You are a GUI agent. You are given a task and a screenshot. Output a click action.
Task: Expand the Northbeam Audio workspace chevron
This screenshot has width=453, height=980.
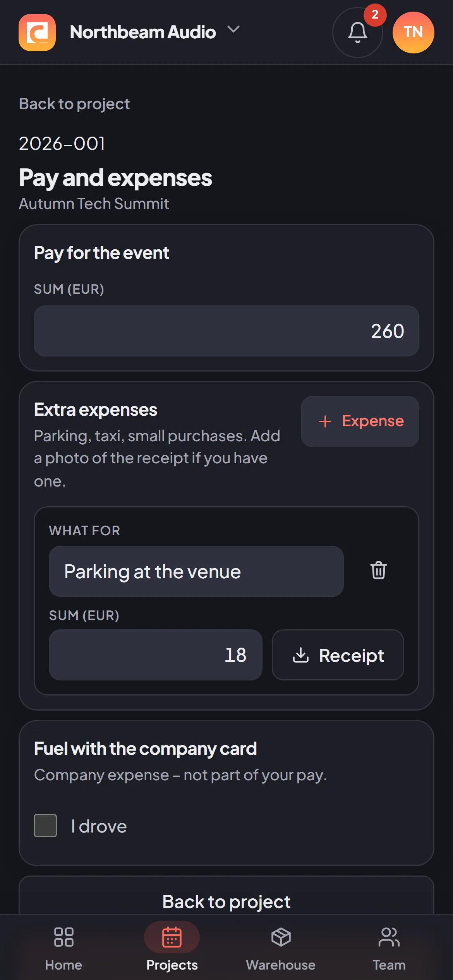[x=233, y=29]
